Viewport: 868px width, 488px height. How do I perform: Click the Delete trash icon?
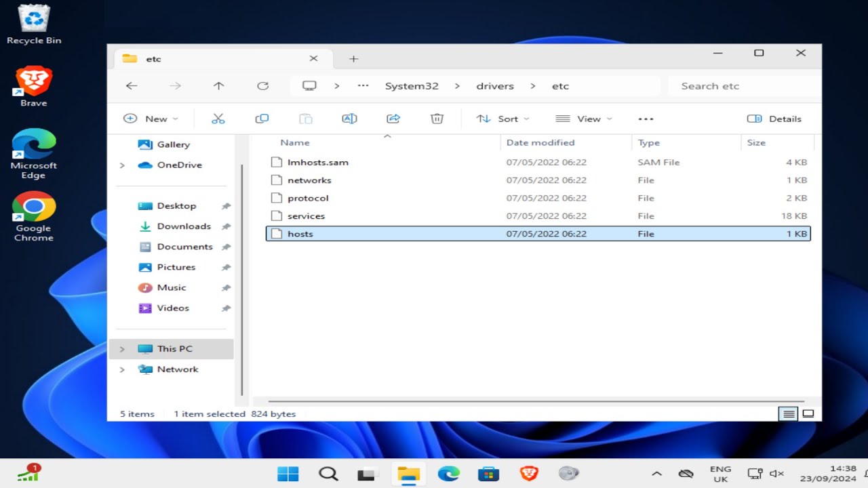(x=437, y=119)
